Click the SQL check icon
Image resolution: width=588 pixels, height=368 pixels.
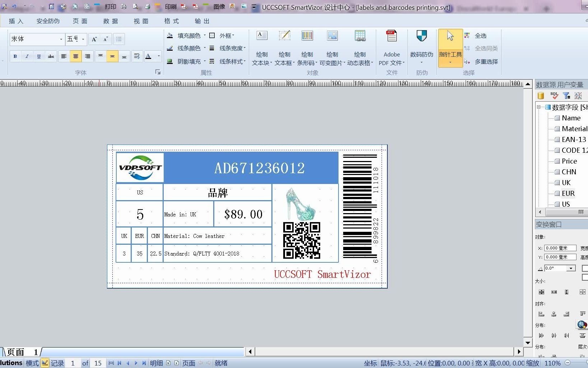(x=554, y=96)
